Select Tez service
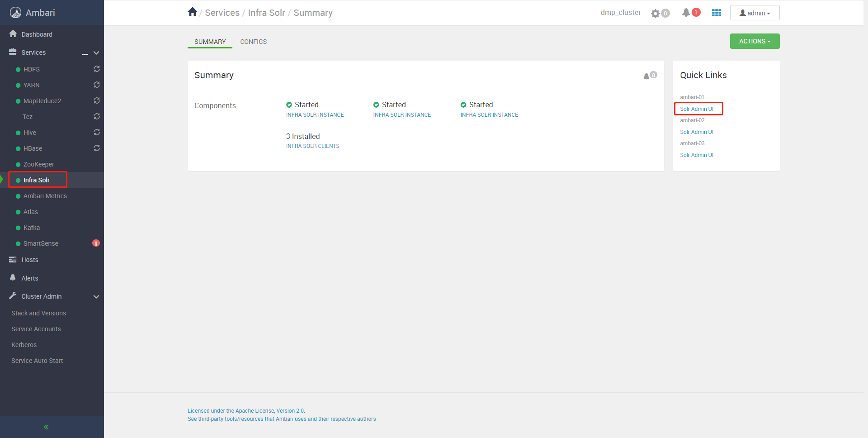The image size is (868, 438). point(28,117)
